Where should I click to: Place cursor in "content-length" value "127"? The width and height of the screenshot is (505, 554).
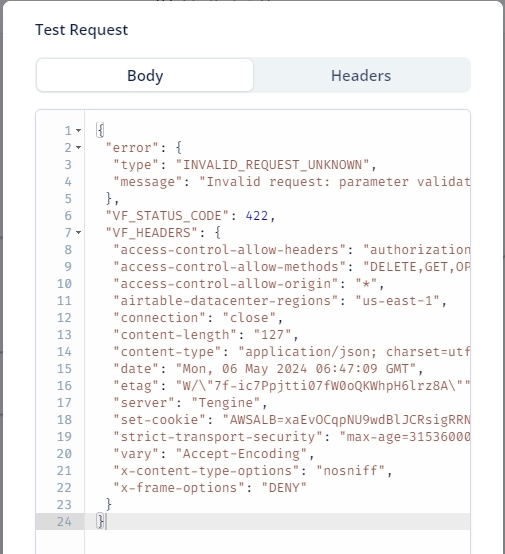272,335
